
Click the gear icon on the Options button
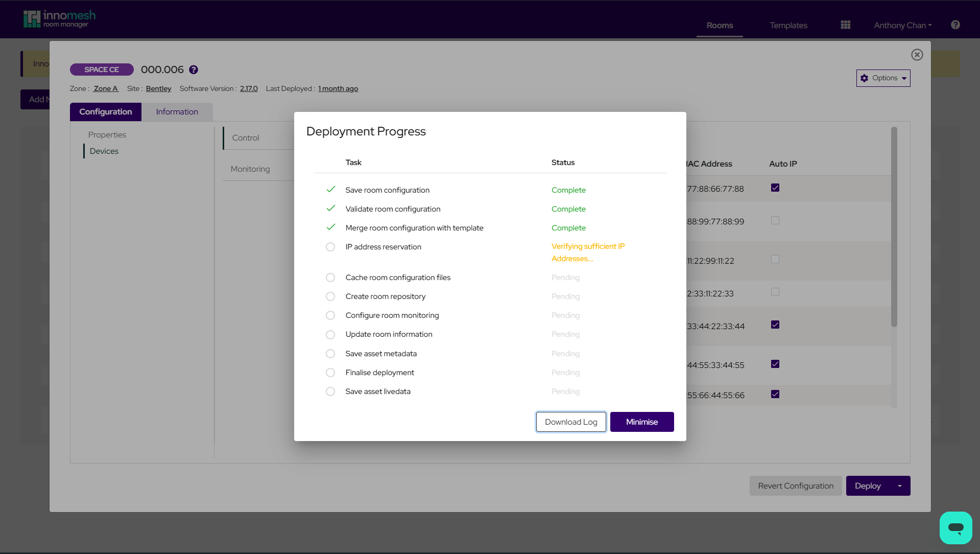864,78
